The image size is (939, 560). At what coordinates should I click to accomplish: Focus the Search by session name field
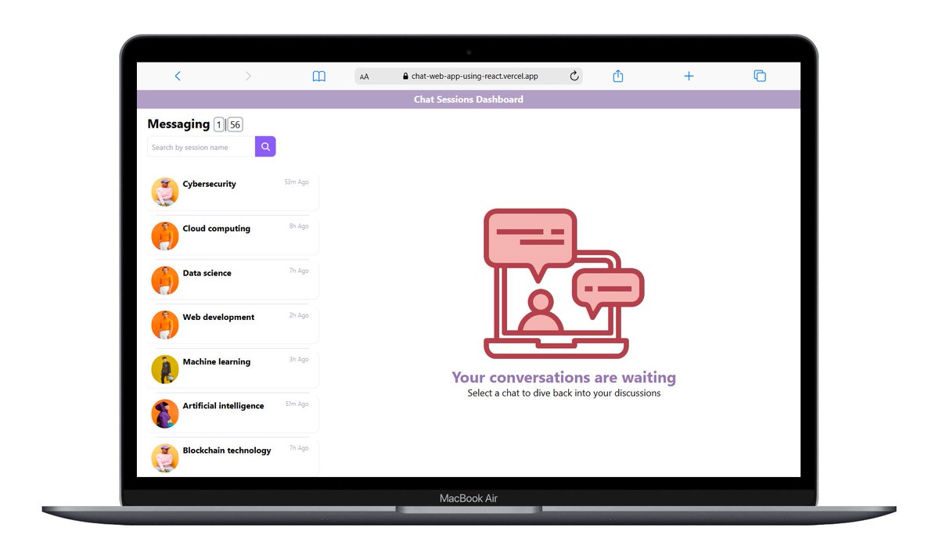coord(201,146)
